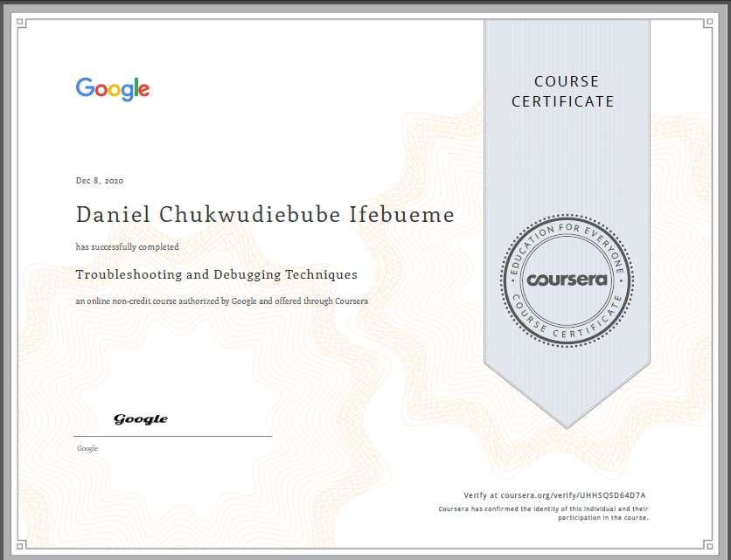Click the word Ifebueme in recipient name

coord(411,214)
